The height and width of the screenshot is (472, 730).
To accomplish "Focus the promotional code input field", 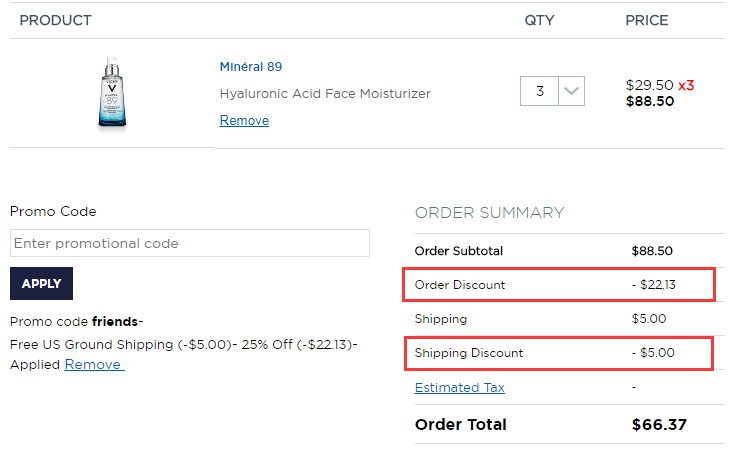I will 189,243.
